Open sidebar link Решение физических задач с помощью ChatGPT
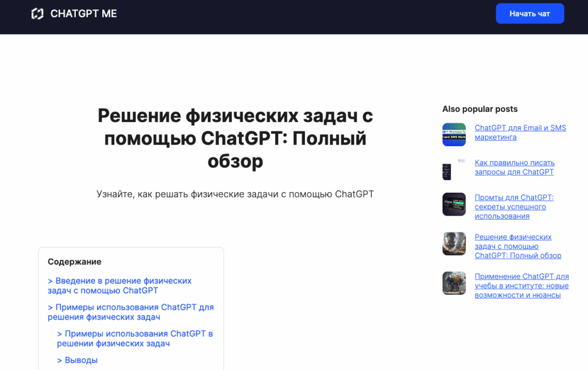 point(518,247)
